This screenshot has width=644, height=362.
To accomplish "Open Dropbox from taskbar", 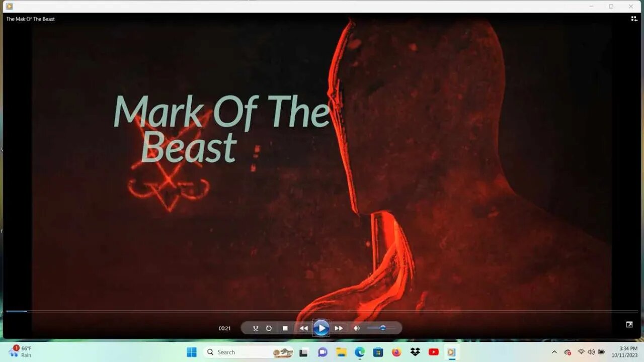I will (x=415, y=352).
